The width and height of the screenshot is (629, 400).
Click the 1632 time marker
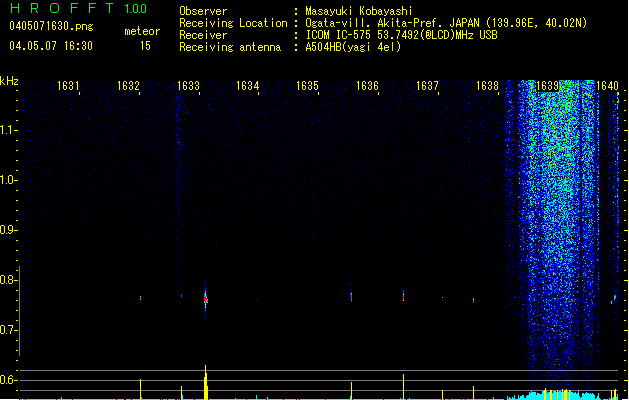128,86
